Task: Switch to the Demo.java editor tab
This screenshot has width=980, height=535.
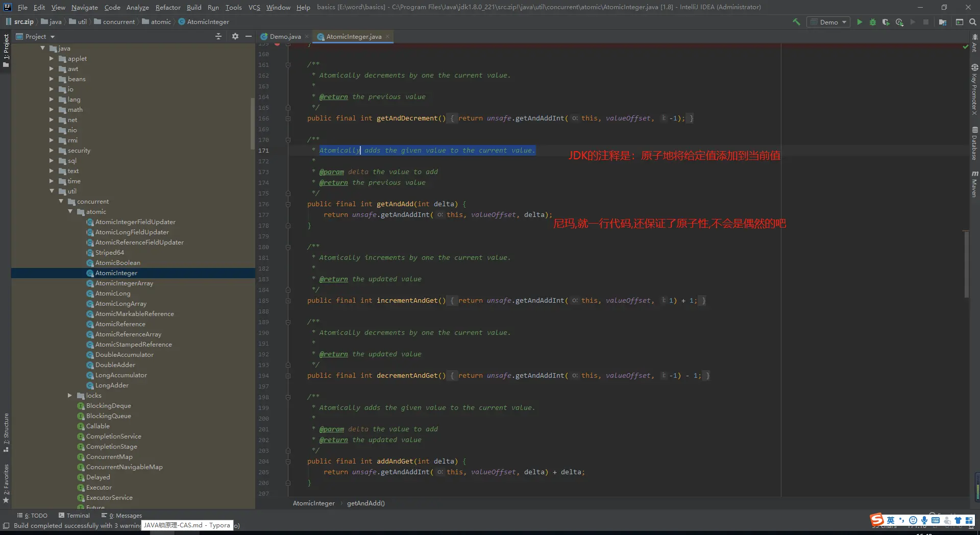Action: pyautogui.click(x=285, y=36)
